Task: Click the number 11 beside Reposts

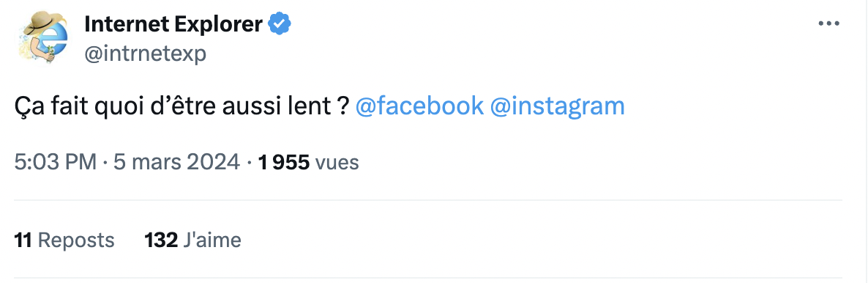Action: coord(23,240)
